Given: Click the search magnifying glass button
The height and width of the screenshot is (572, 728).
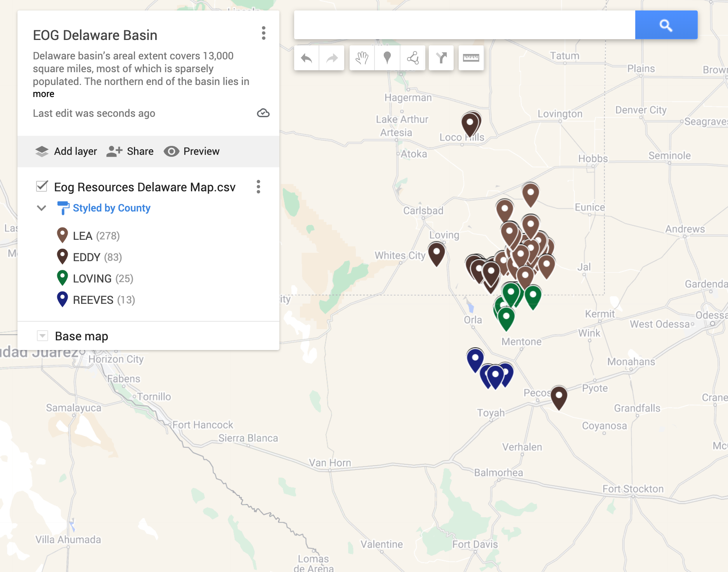Looking at the screenshot, I should [666, 25].
